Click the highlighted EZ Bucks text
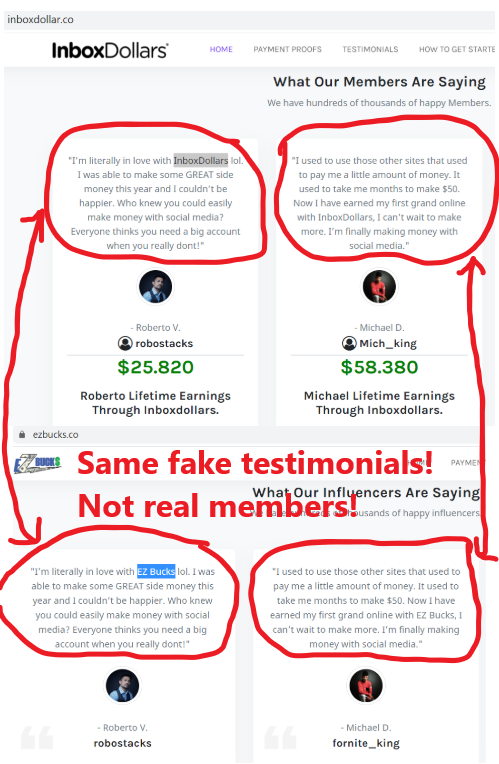 pos(156,572)
